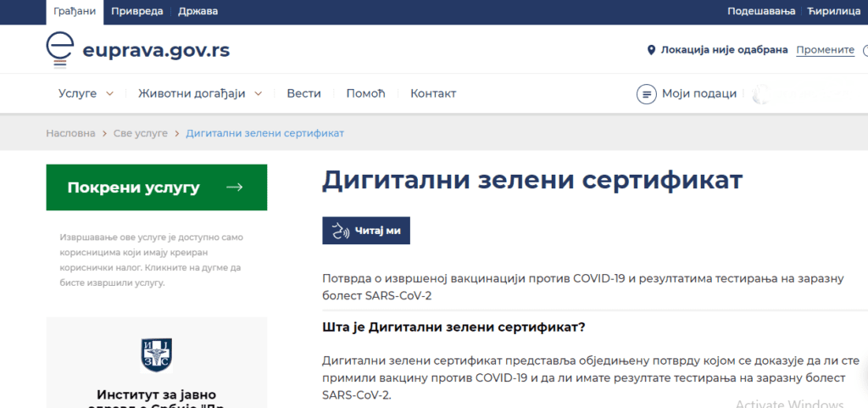Click the user profile avatar
This screenshot has height=408, width=868.
pos(761,93)
